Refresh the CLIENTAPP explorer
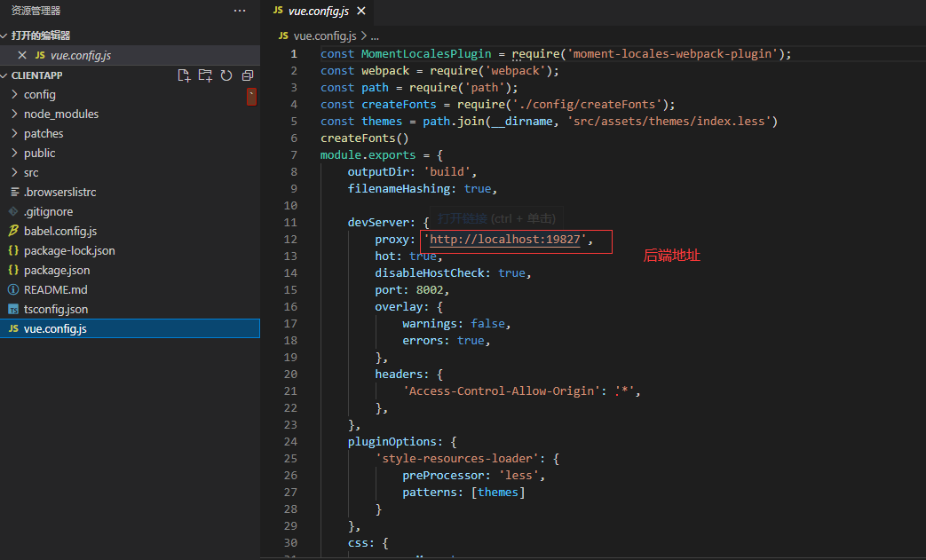Viewport: 926px width, 560px height. tap(226, 75)
